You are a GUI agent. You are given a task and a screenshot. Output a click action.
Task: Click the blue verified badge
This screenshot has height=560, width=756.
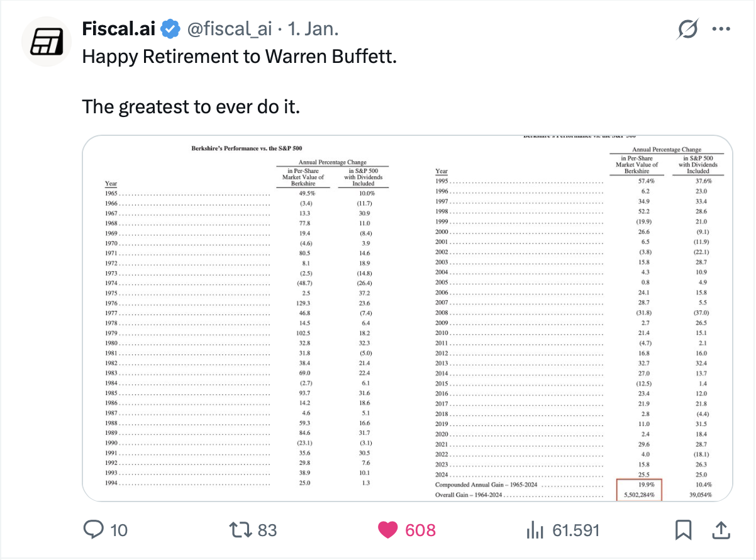click(170, 29)
